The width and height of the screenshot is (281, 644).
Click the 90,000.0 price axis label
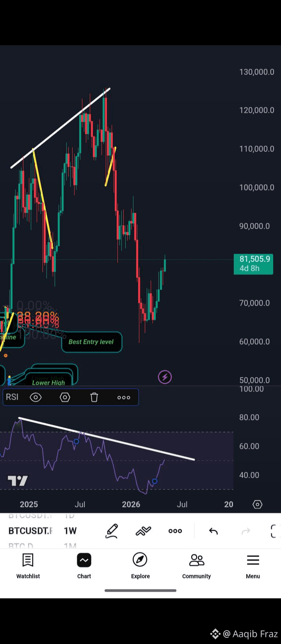[254, 226]
